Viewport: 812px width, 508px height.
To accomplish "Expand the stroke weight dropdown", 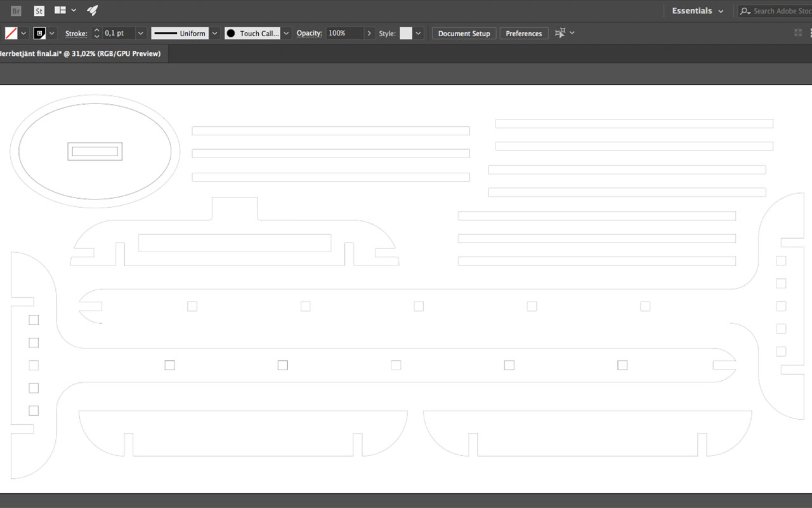I will 140,33.
